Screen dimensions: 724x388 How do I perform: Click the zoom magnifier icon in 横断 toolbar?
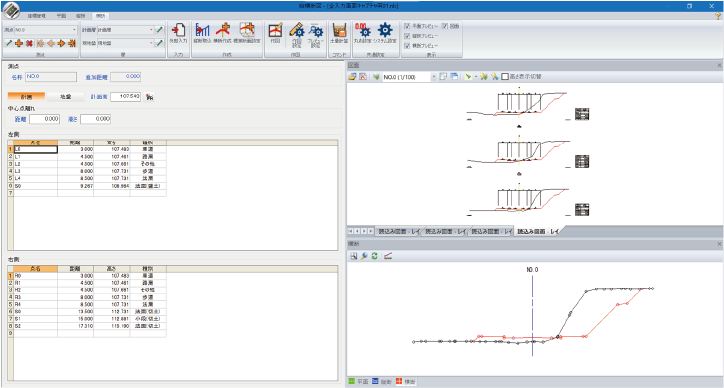pos(364,256)
